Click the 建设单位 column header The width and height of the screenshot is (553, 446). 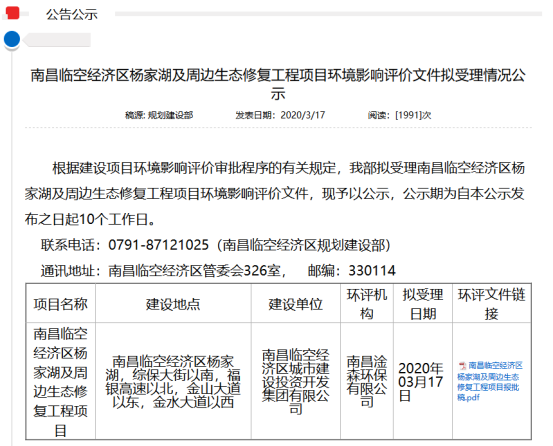296,304
